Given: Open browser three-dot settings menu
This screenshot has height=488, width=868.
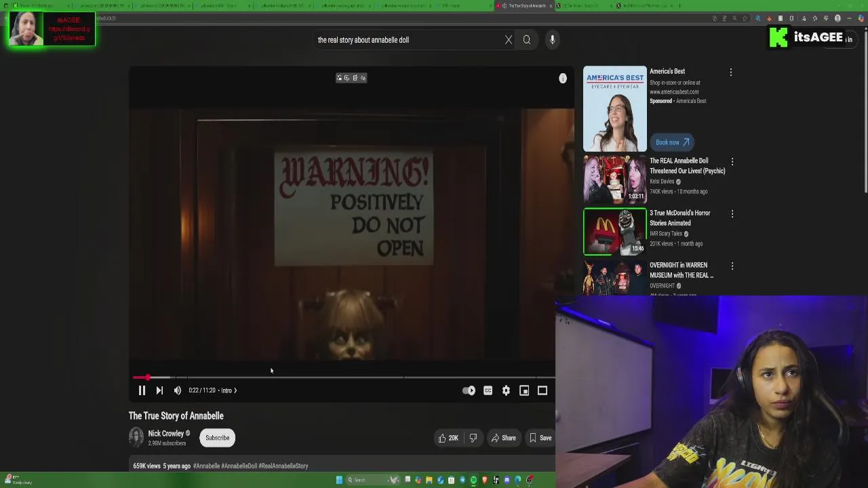Looking at the screenshot, I should click(849, 18).
